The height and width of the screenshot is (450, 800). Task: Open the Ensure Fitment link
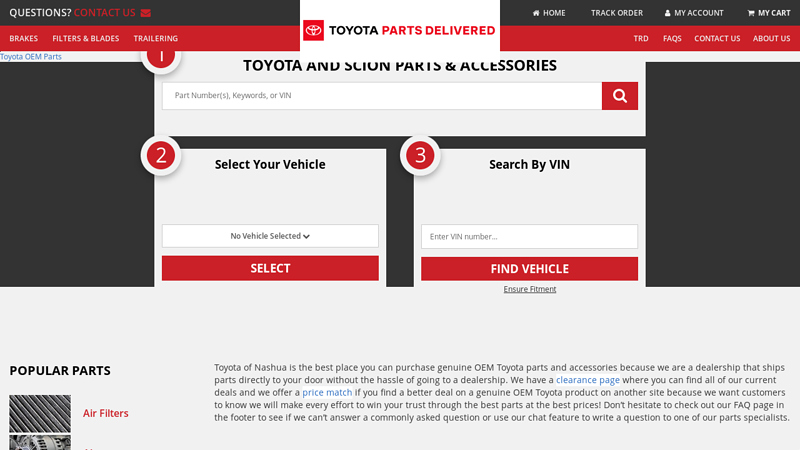tap(530, 289)
